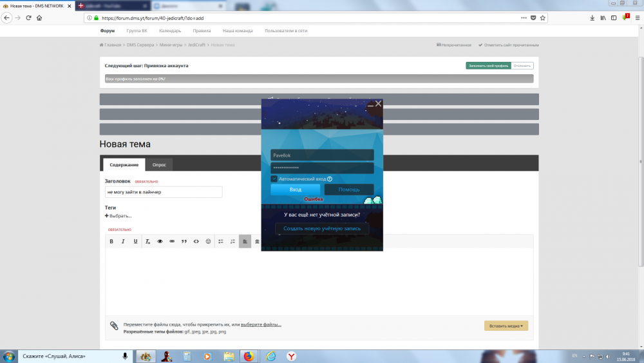
Task: Expand the Вставить медиа dropdown
Action: [x=506, y=326]
